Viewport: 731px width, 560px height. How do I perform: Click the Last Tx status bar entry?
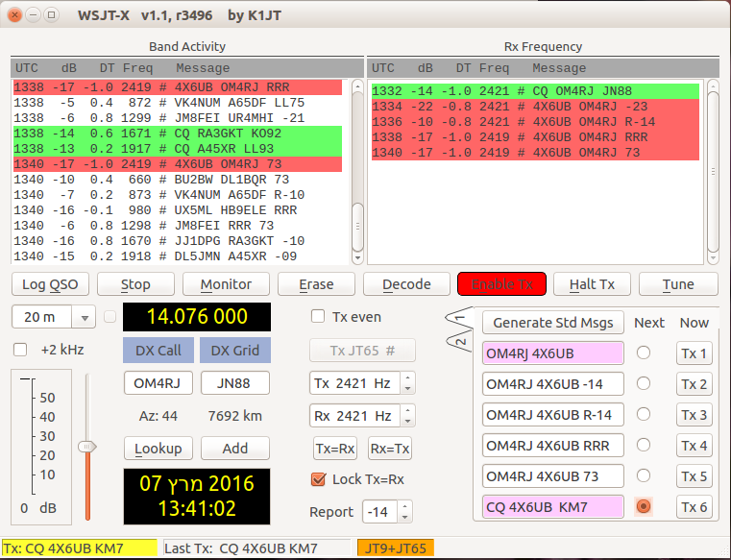click(256, 548)
